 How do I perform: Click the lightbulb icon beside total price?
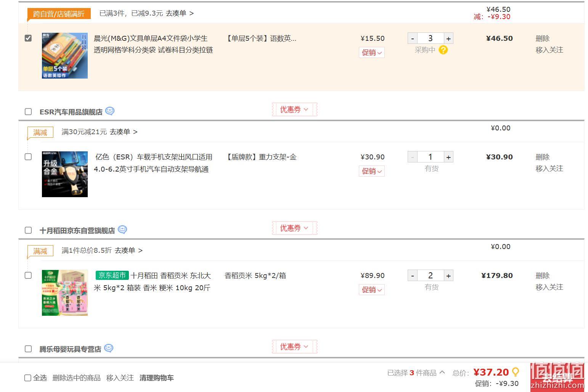click(516, 372)
